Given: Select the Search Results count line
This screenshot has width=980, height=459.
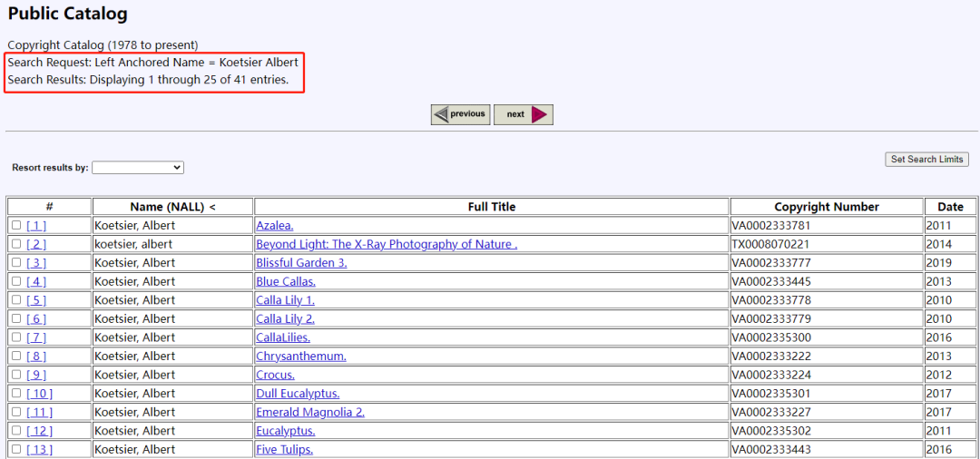Looking at the screenshot, I should coord(148,80).
